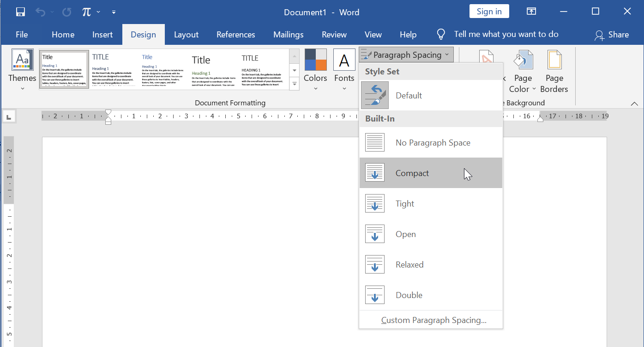Open the Help tab
This screenshot has height=347, width=644.
(x=408, y=35)
